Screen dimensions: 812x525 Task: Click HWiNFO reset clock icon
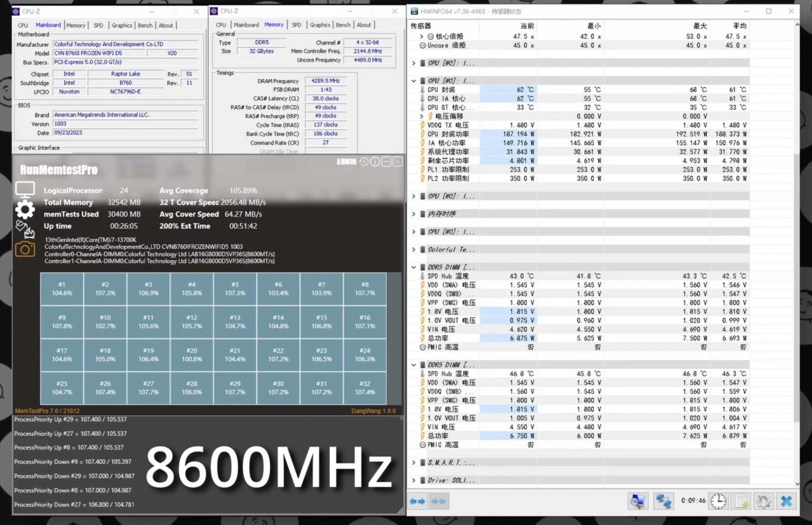(718, 501)
